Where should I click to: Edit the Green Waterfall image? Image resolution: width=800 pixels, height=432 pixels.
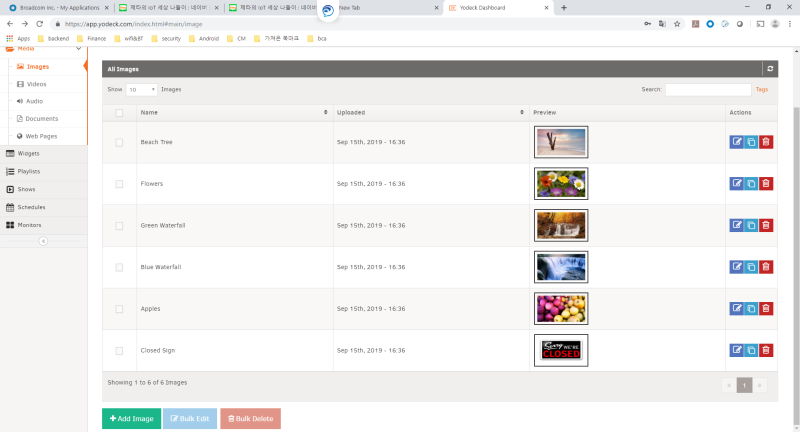[736, 225]
